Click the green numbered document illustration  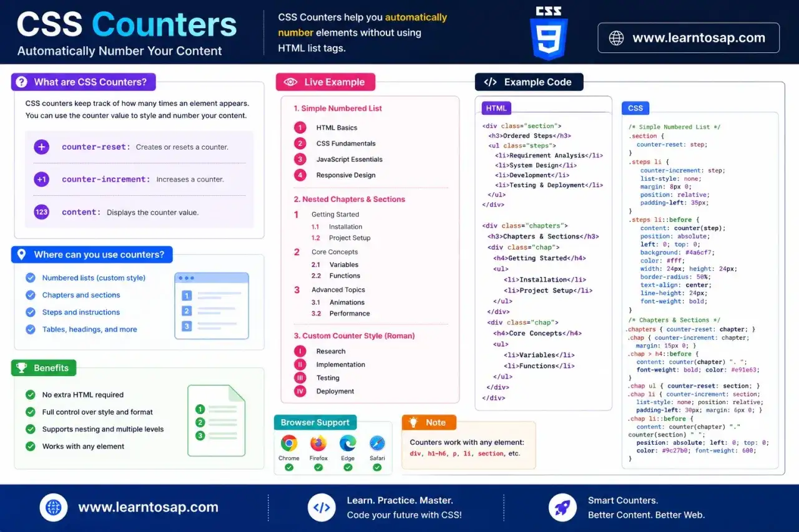click(x=217, y=420)
